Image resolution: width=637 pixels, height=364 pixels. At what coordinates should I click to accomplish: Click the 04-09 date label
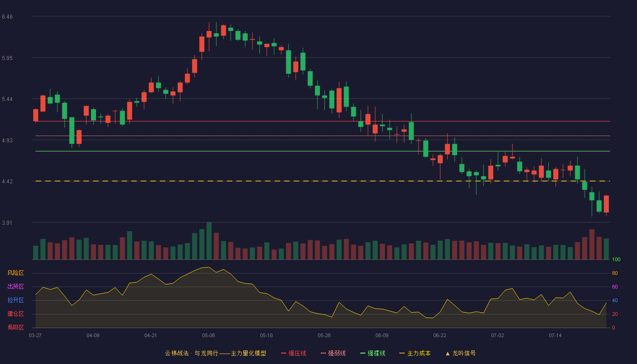(x=93, y=335)
